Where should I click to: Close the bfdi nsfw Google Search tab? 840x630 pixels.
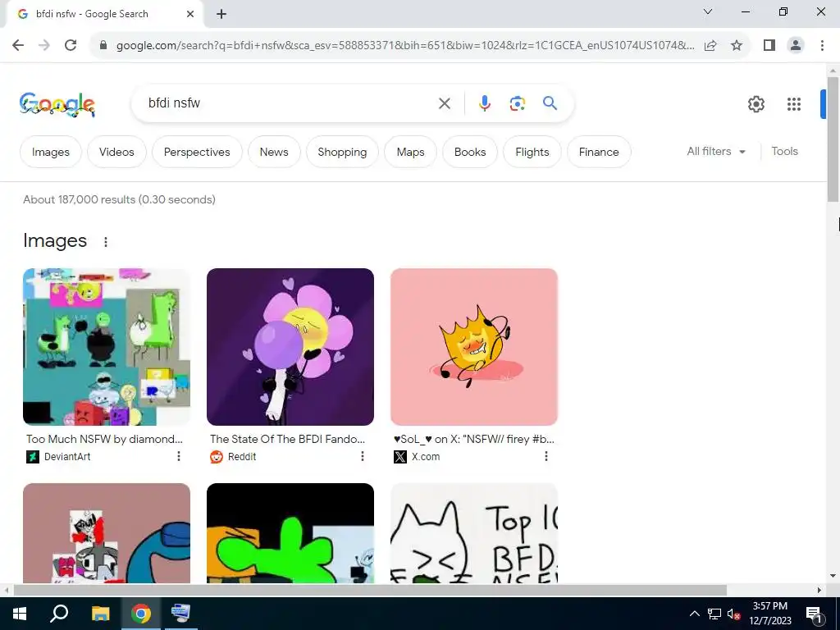[x=190, y=14]
